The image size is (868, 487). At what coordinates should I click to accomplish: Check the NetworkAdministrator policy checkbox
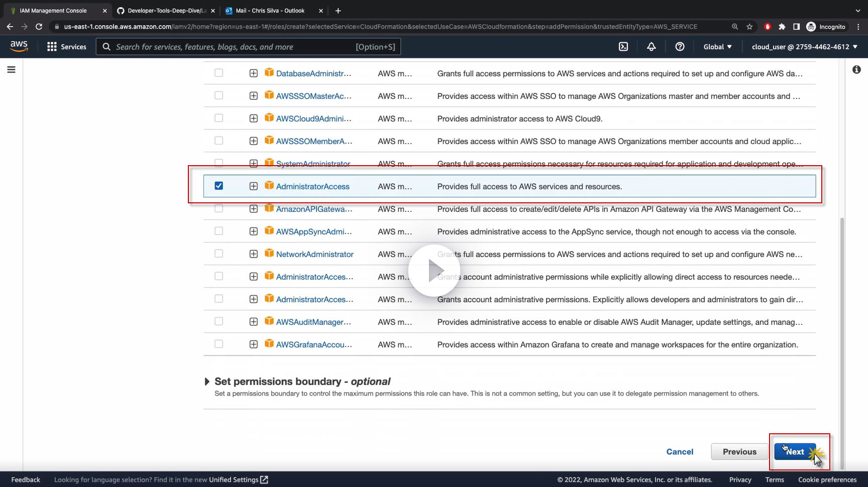coord(219,254)
